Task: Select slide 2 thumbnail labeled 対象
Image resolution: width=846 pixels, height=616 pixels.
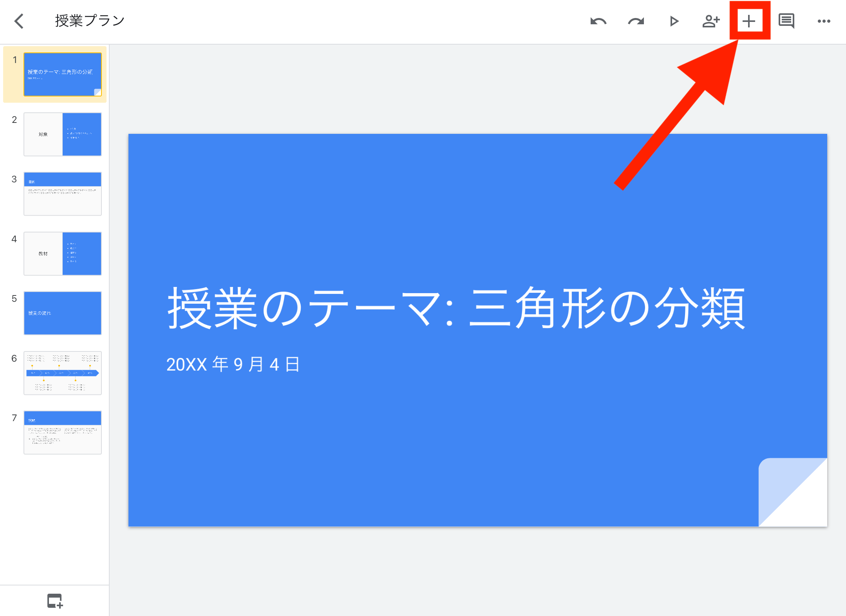Action: point(63,134)
